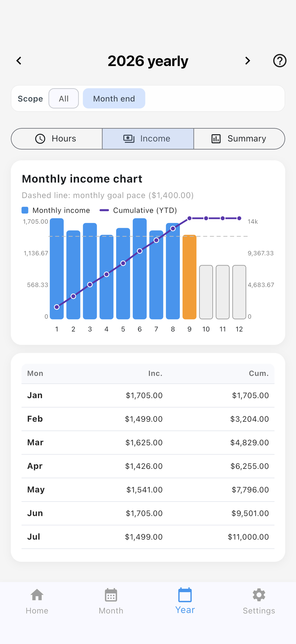Open the Month label in bottom navigation
This screenshot has height=644, width=296.
click(111, 611)
